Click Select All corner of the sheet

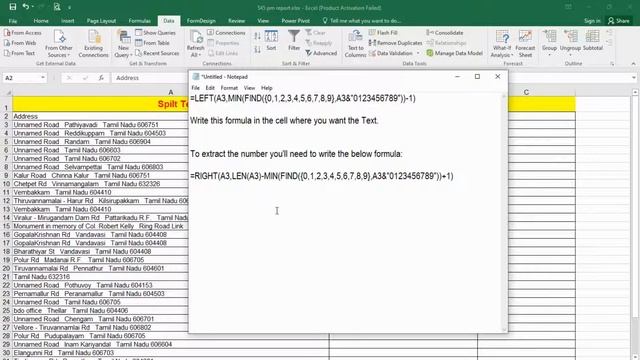pos(6,92)
